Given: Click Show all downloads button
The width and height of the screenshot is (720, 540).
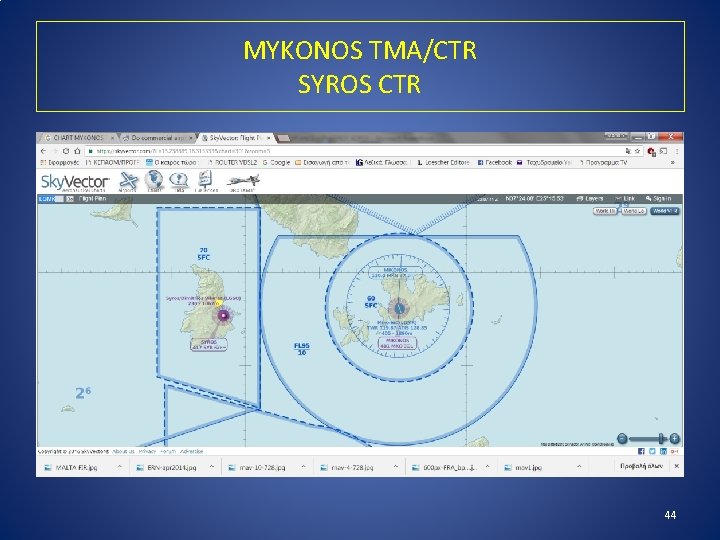Looking at the screenshot, I should point(641,466).
